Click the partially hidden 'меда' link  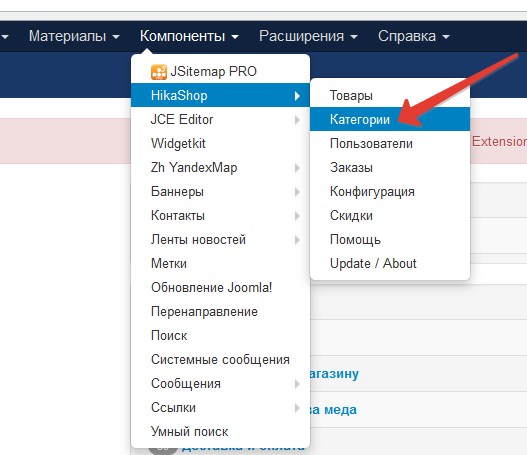tap(333, 410)
